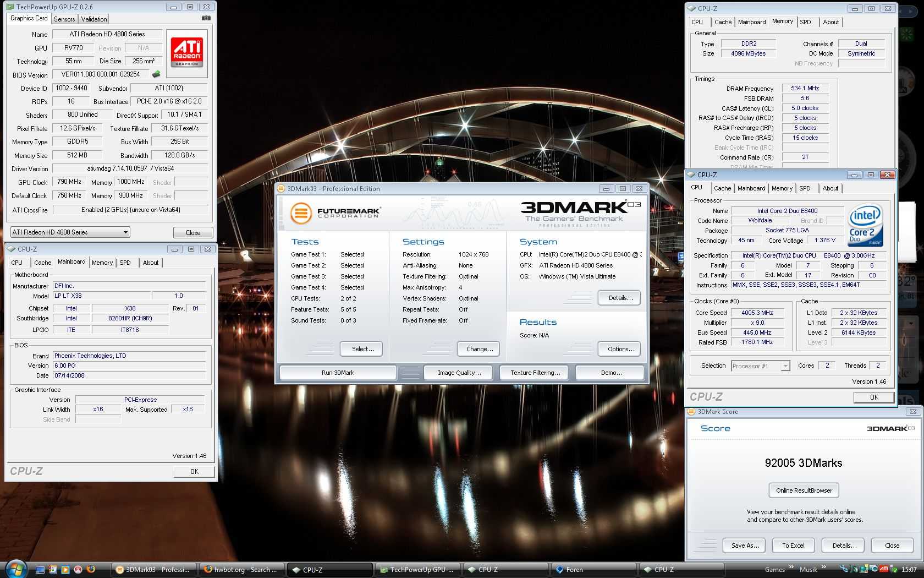
Task: Click the red round quick launch icon
Action: [x=78, y=570]
